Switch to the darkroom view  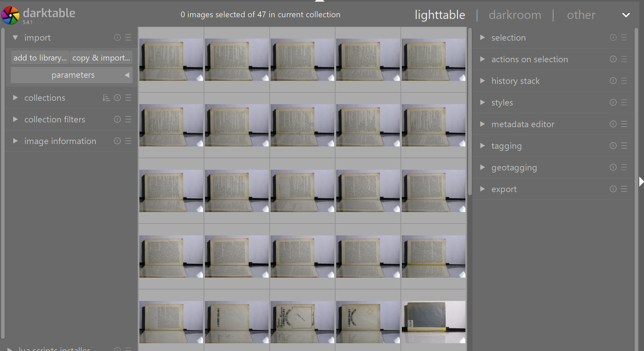point(515,15)
